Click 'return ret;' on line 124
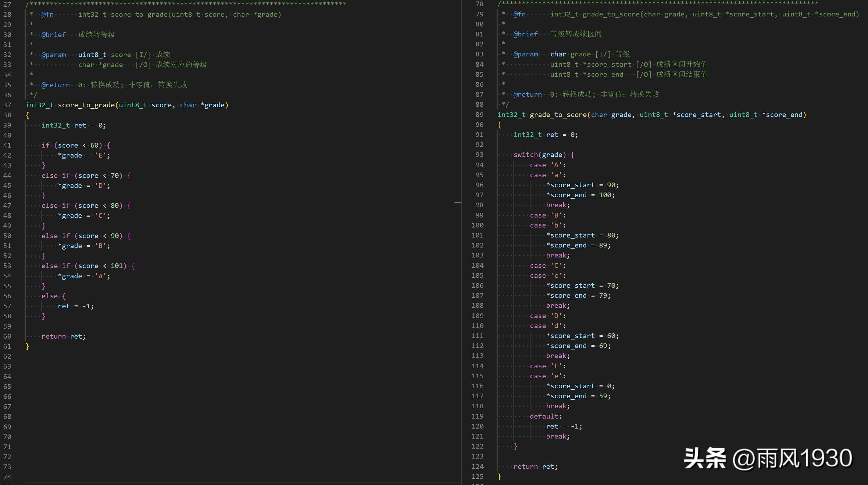Screen dimensions: 868x485 536,466
